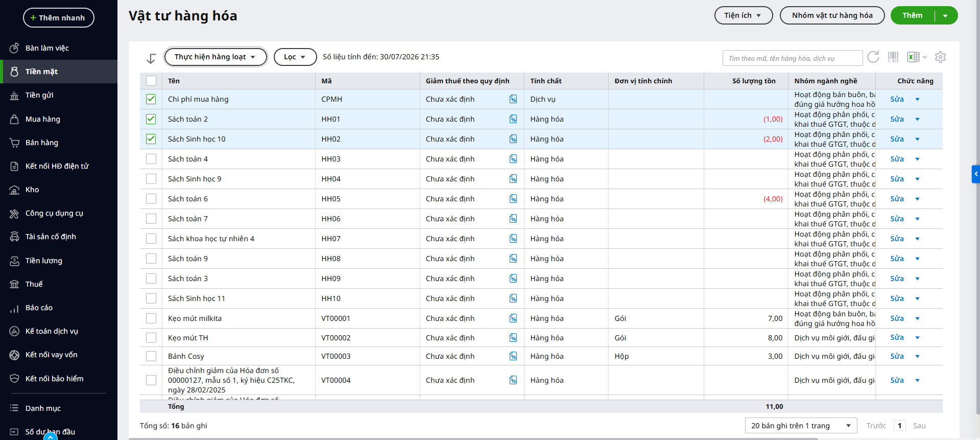
Task: Click the Thêm nhanh button
Action: [59, 18]
